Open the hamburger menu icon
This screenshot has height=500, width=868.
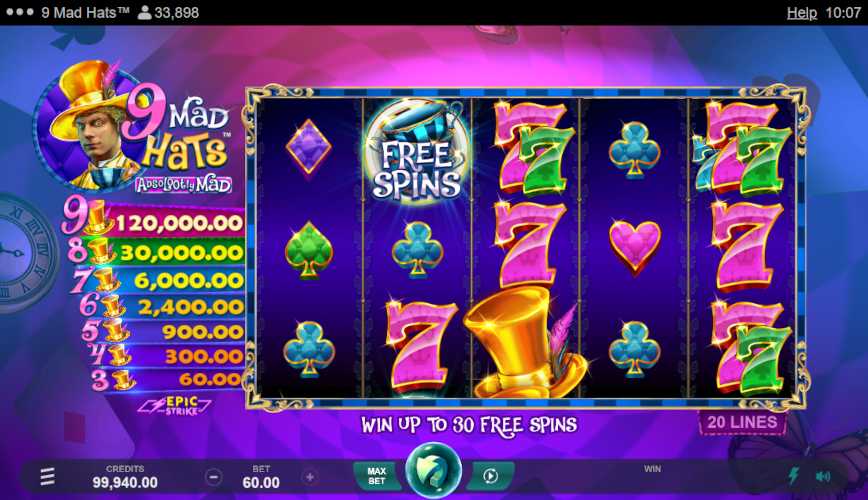click(x=48, y=476)
